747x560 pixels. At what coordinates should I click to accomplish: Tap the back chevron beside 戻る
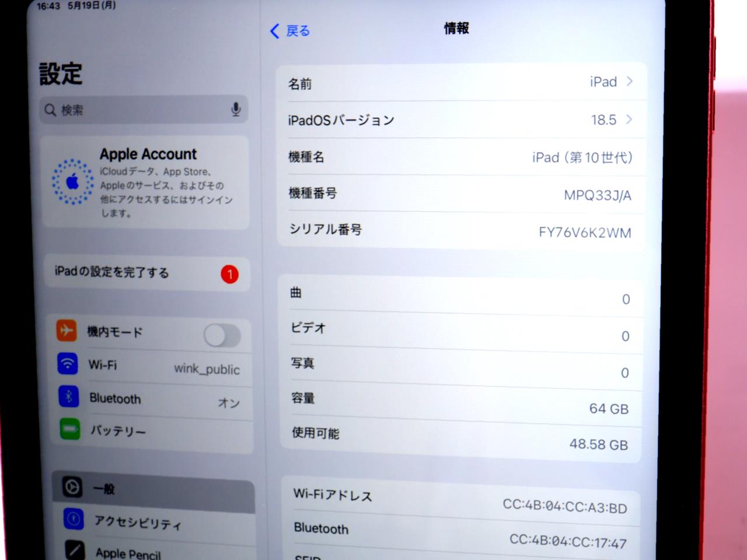click(x=275, y=31)
